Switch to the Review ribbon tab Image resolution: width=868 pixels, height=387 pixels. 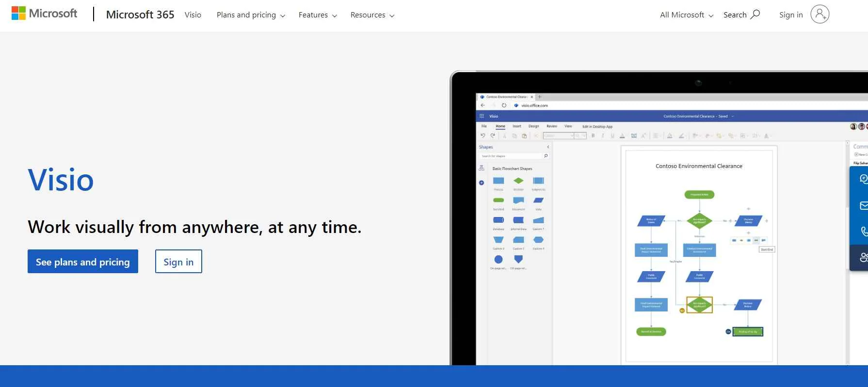click(552, 126)
